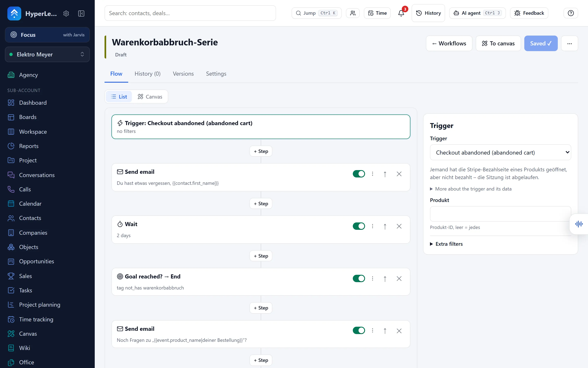Go back to Workflows
The image size is (588, 368).
pos(449,44)
